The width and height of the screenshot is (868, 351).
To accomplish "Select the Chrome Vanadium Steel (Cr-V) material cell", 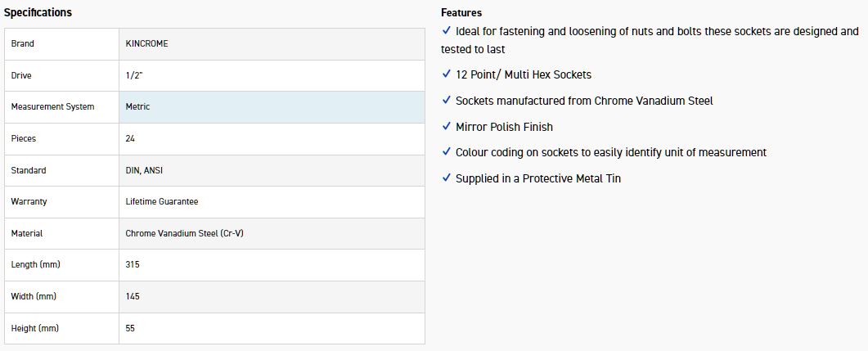I will pos(185,233).
